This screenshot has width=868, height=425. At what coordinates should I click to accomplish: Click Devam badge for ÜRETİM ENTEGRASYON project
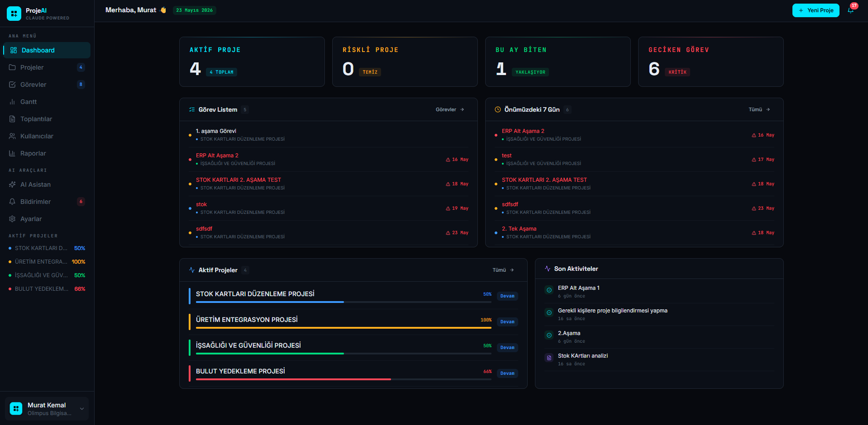[x=507, y=322]
